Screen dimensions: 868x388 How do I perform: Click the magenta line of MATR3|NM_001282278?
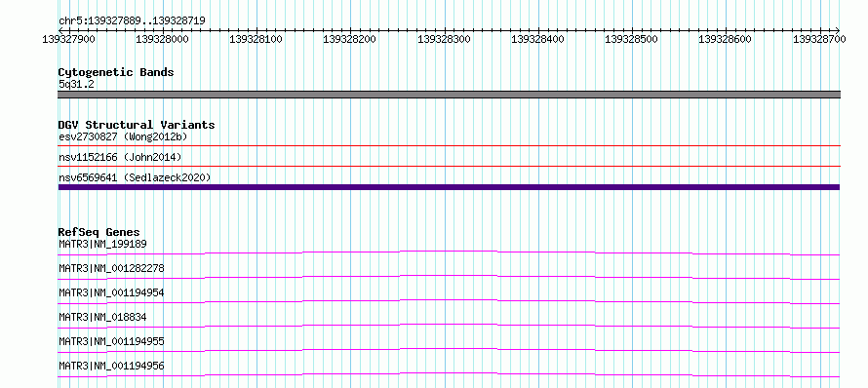pyautogui.click(x=449, y=277)
